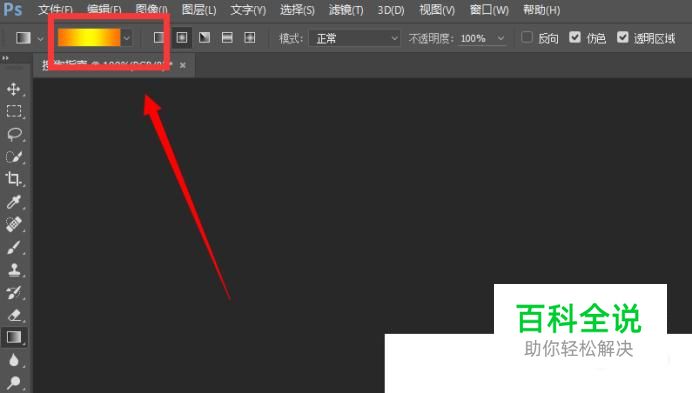Select the History Brush tool
This screenshot has width=692, height=393.
pos(14,292)
